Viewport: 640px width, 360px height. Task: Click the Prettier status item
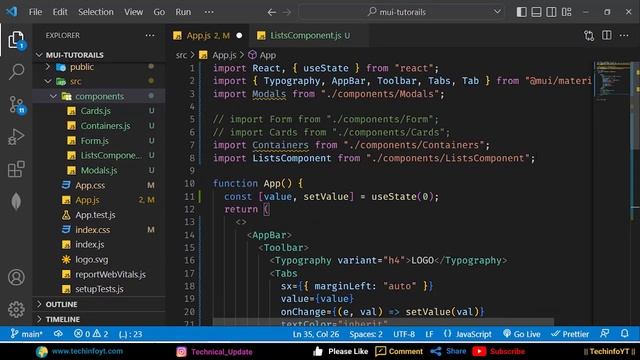click(x=570, y=334)
